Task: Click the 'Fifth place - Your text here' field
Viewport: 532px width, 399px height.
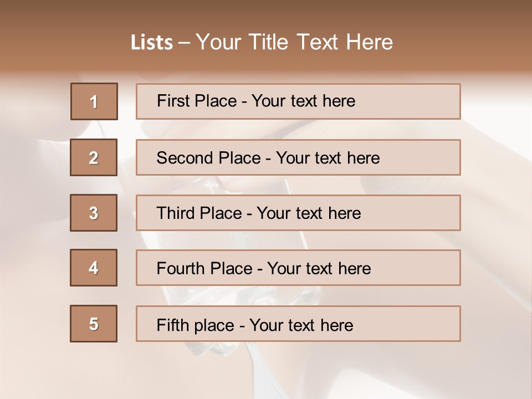Action: [298, 324]
